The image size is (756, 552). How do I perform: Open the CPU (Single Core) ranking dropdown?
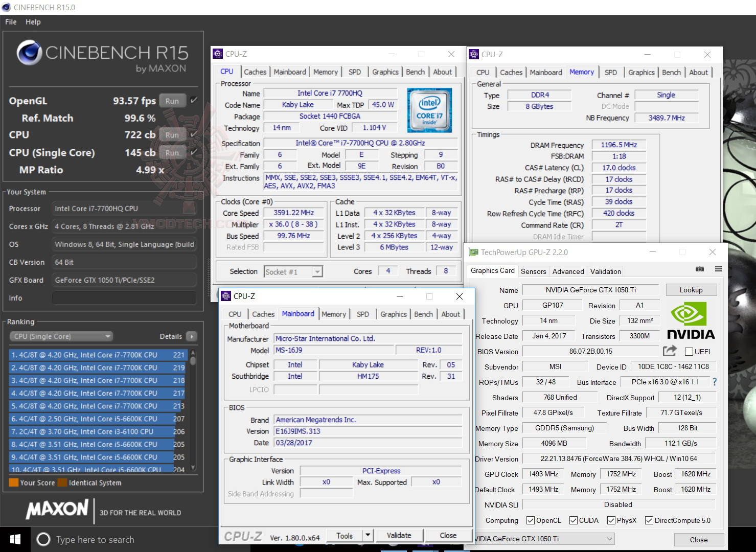click(61, 336)
